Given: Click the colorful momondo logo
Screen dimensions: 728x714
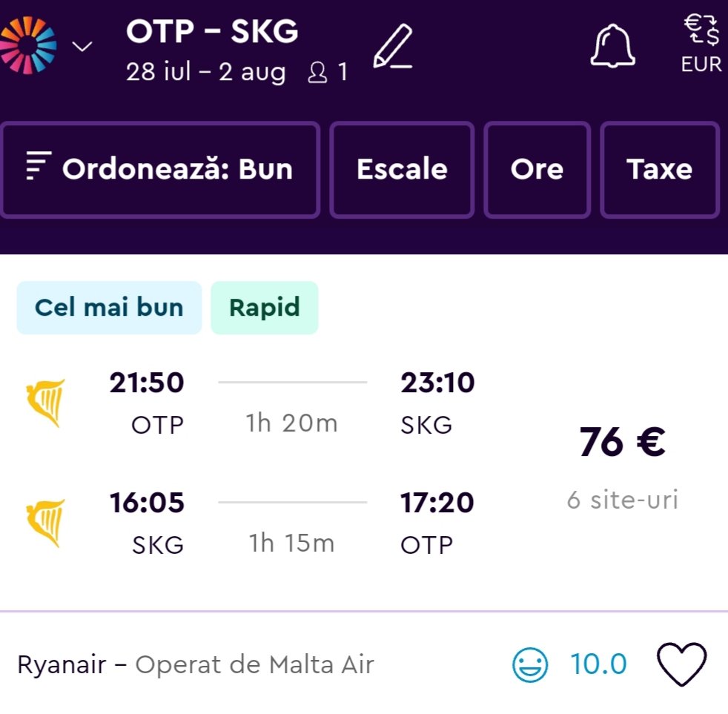Looking at the screenshot, I should point(28,45).
